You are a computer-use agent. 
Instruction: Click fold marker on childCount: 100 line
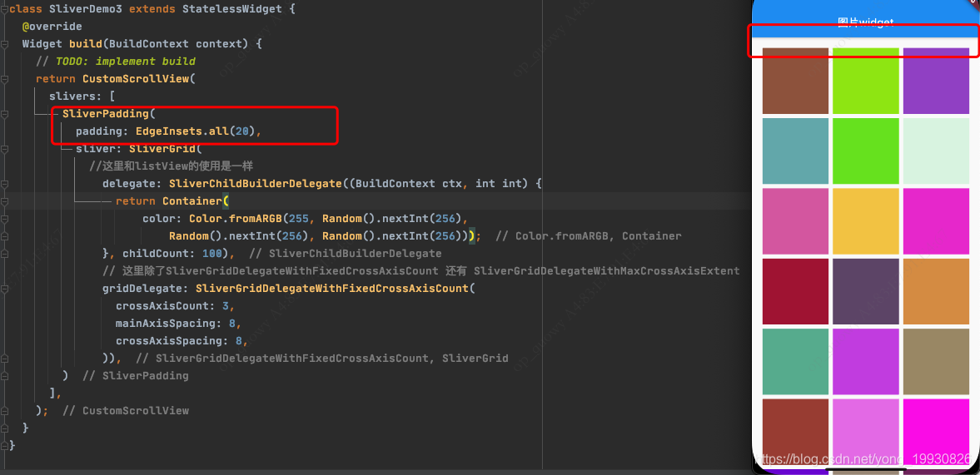(x=4, y=254)
